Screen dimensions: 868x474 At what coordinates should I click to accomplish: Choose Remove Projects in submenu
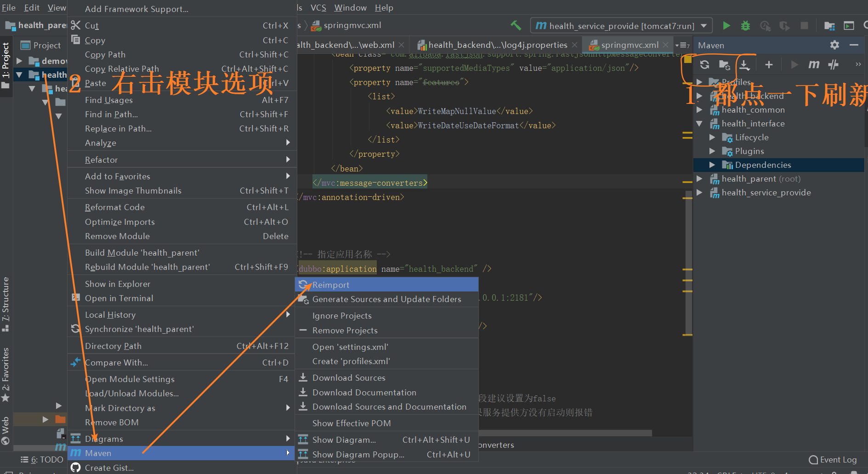386,331
